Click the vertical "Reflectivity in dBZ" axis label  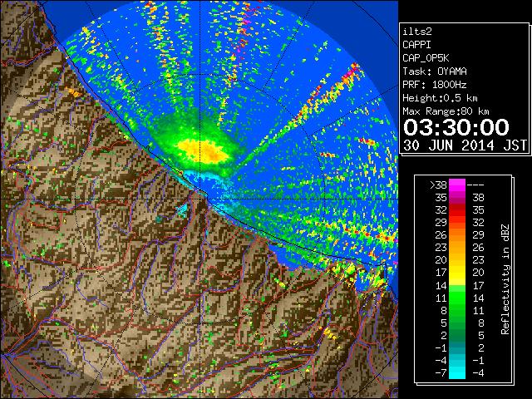coord(505,279)
